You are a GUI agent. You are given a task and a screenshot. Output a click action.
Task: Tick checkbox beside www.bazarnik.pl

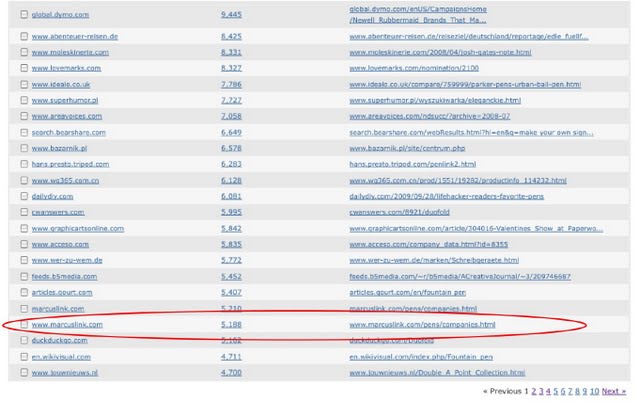coord(24,148)
